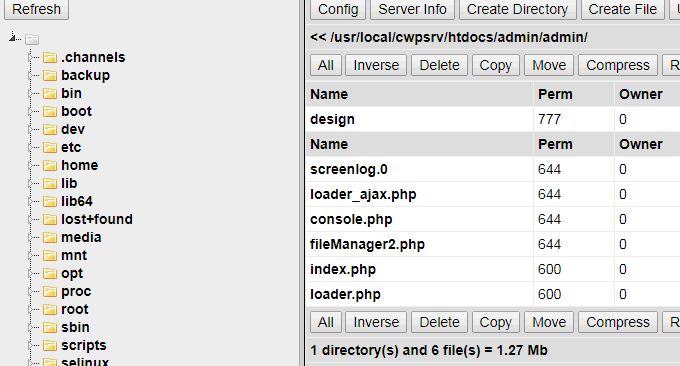Click the tree's top-level root folder icon
Viewport: 680px width, 366px height.
point(32,39)
